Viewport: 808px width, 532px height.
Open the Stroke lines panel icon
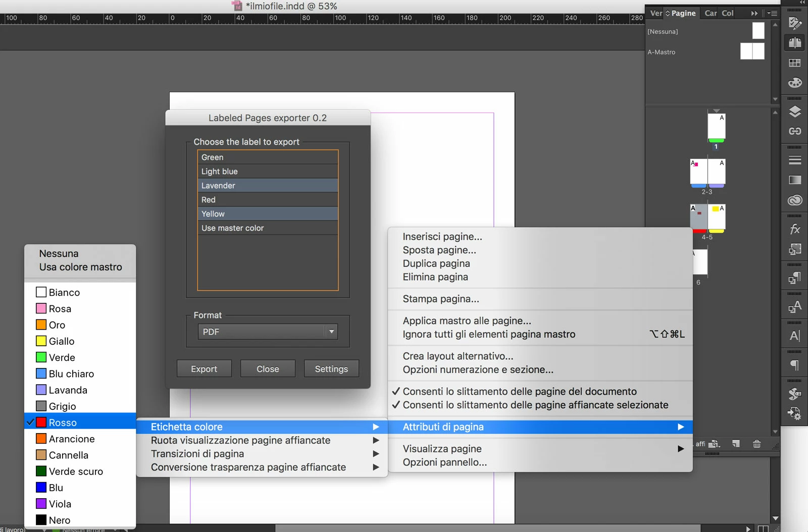point(795,160)
